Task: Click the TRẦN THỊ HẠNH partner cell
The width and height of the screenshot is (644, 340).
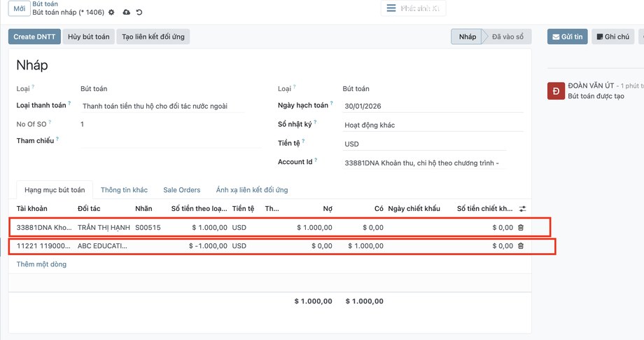Action: pos(104,227)
